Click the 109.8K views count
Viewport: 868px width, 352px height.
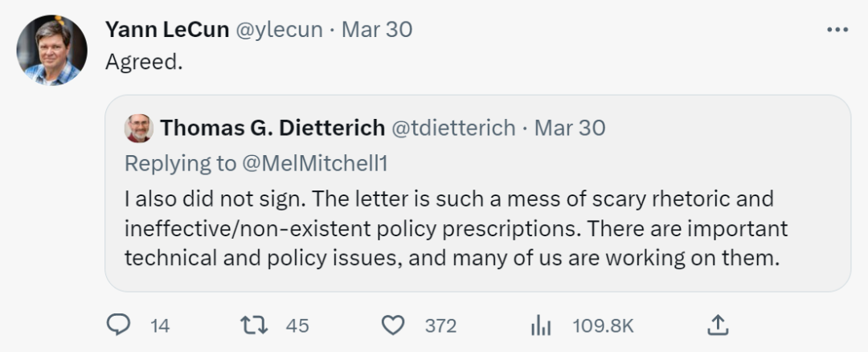click(603, 325)
